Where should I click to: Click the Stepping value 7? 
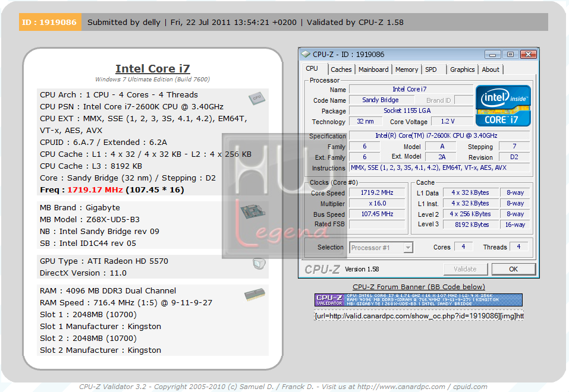point(514,146)
